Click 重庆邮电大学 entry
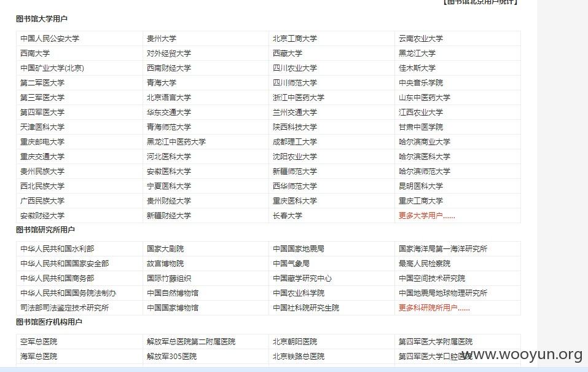Viewport: 588px width, 372px height. [x=42, y=142]
